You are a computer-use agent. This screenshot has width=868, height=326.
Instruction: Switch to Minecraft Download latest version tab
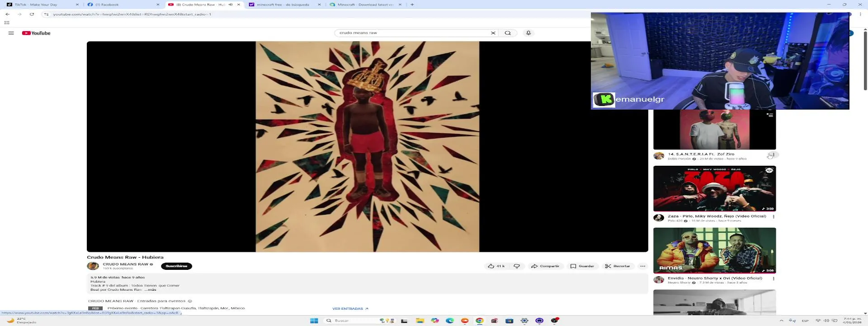365,5
